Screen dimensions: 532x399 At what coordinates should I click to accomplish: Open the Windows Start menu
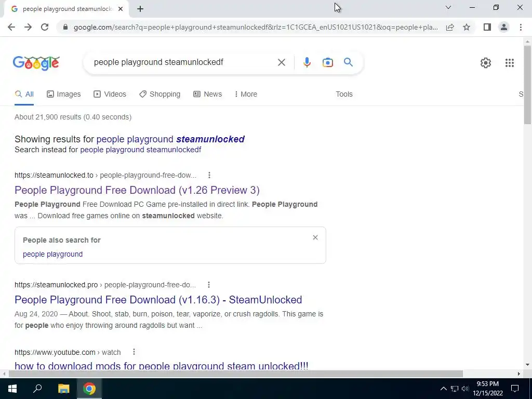(12, 389)
